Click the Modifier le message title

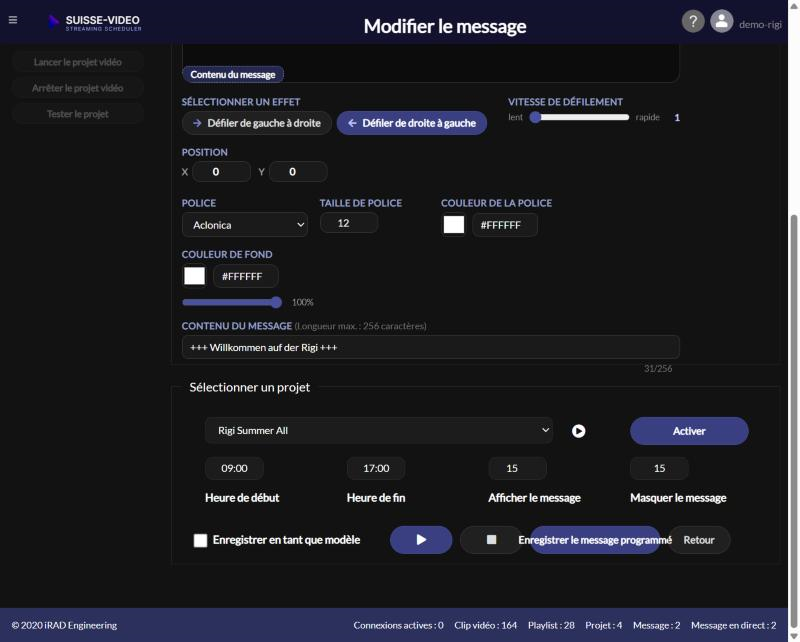[445, 26]
